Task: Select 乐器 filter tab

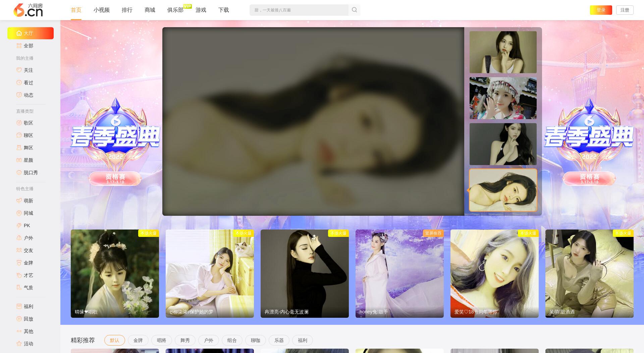Action: [x=279, y=340]
